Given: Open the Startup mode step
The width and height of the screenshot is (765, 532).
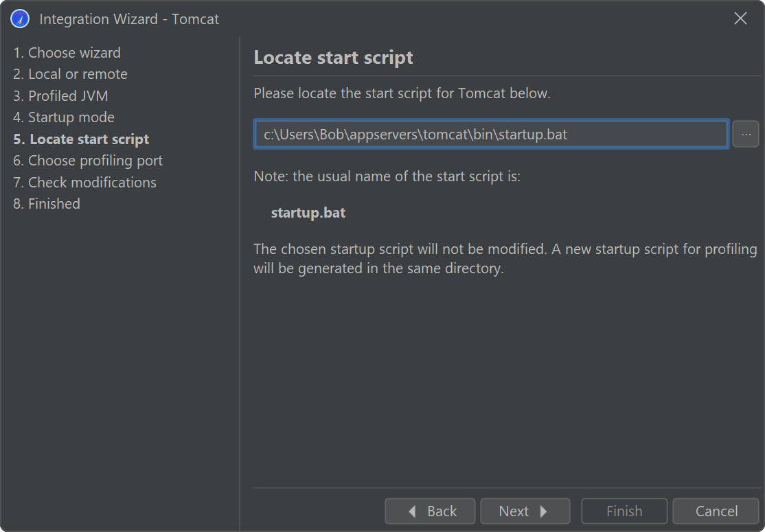Looking at the screenshot, I should pyautogui.click(x=64, y=117).
